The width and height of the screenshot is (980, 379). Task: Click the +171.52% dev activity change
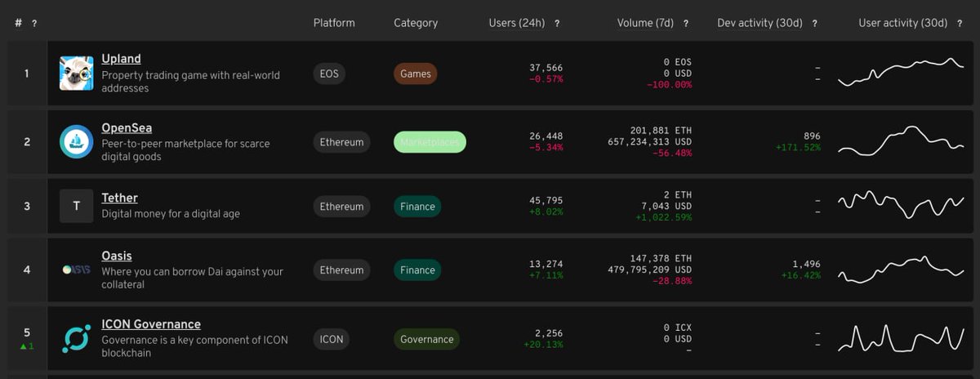(798, 148)
